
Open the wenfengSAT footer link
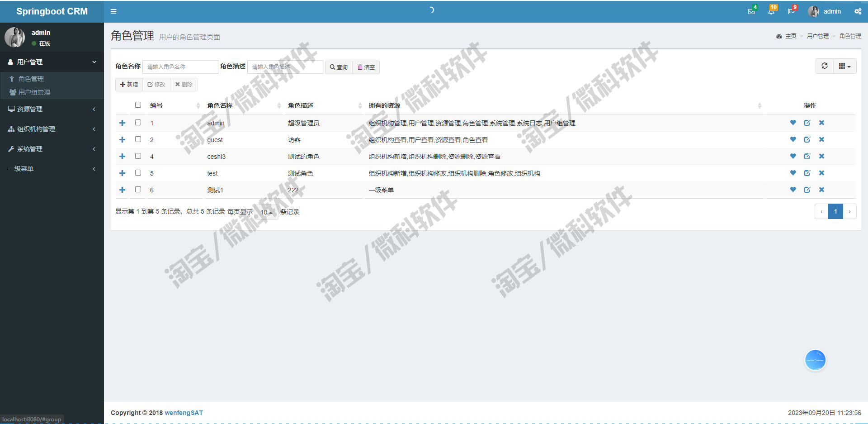pos(184,413)
